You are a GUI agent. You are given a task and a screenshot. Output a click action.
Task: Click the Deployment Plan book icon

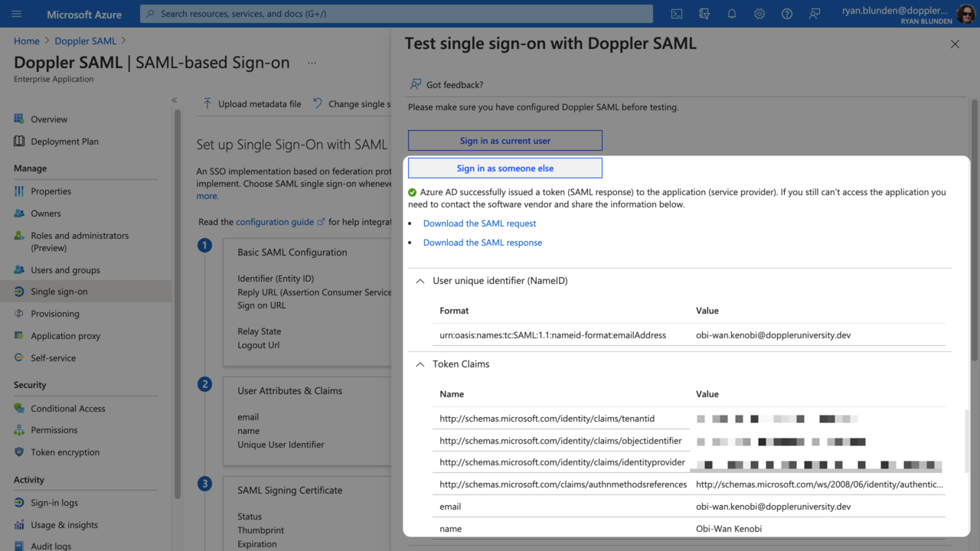pos(19,141)
